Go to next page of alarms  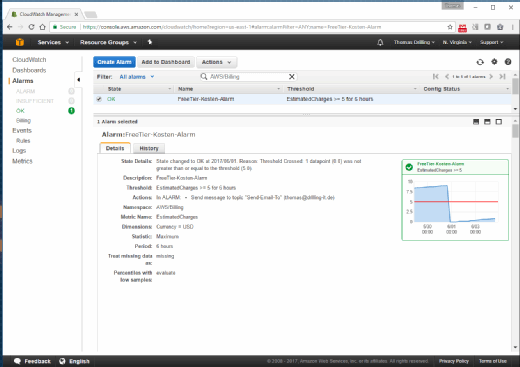click(491, 77)
